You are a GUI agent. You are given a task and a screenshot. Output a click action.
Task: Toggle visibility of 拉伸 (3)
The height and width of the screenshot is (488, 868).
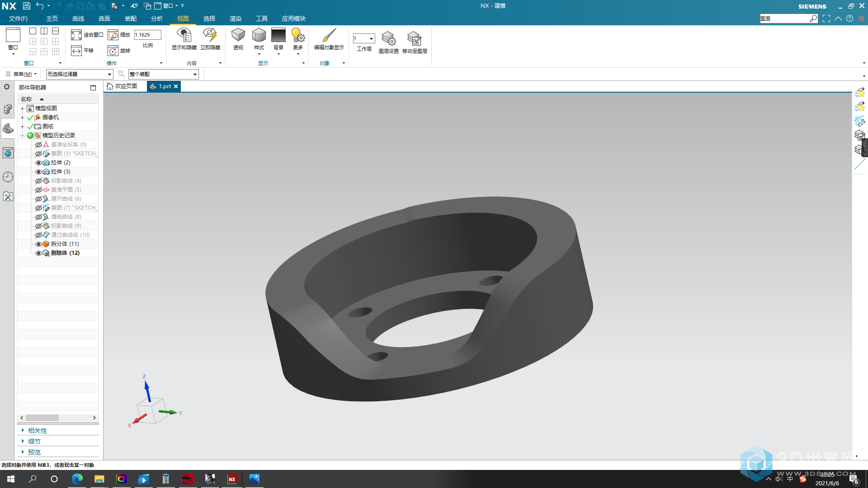pos(38,172)
